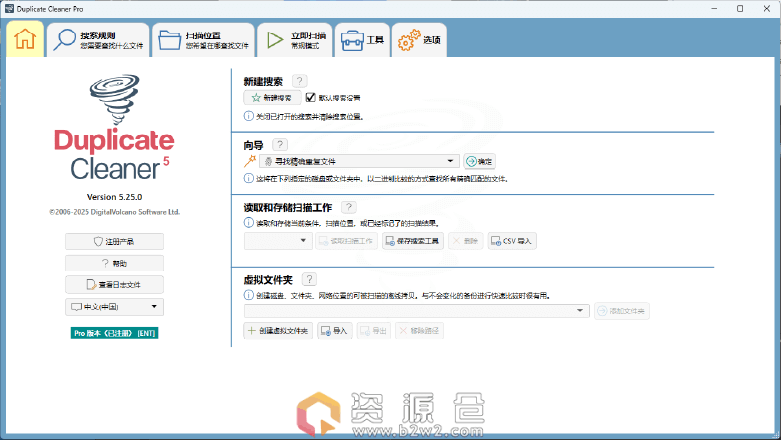Click the 新建搜索 star button
Screen dimensions: 781x440
pos(272,98)
